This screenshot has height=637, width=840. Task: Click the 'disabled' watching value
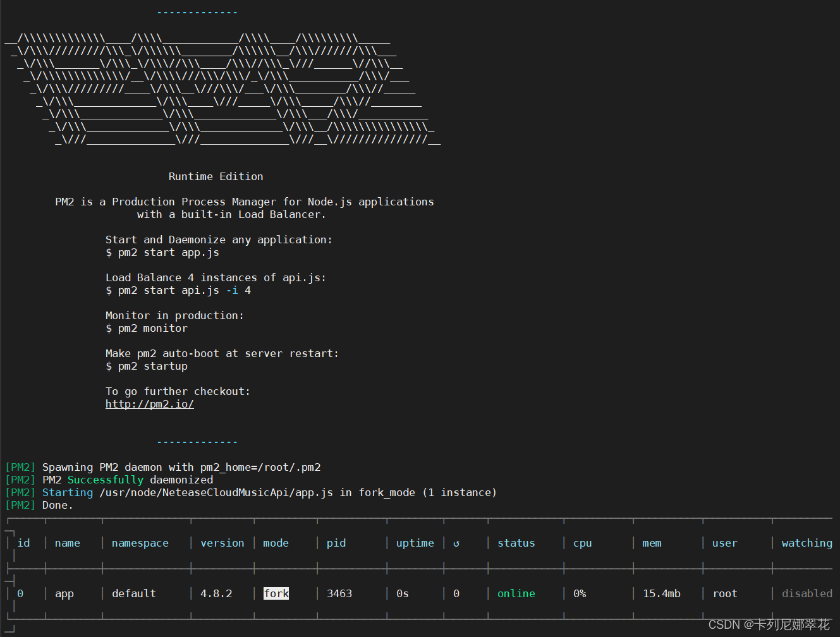coord(807,593)
